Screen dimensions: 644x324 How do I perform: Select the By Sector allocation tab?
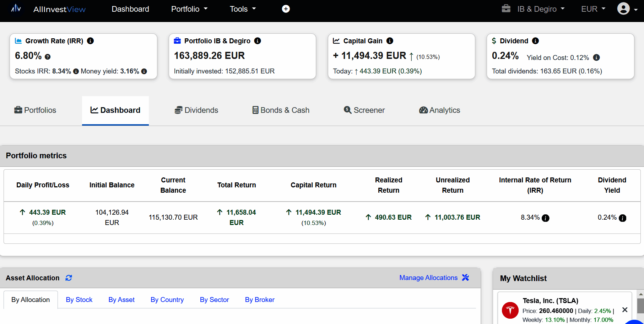pyautogui.click(x=214, y=300)
